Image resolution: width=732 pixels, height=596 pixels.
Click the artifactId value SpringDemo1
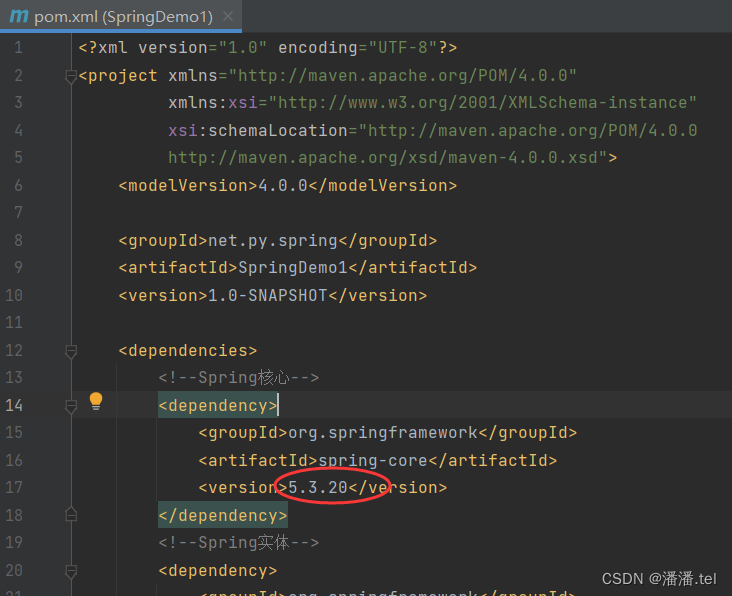293,268
